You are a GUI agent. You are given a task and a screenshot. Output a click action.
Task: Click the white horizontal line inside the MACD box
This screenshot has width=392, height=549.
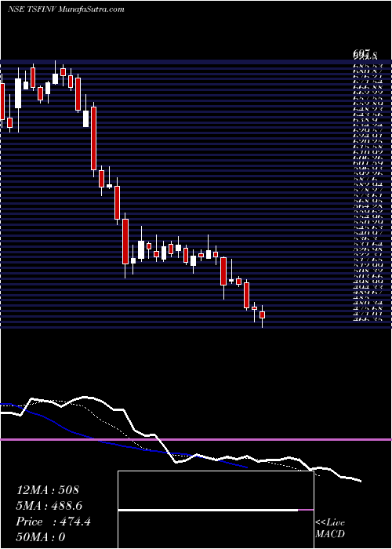pos(208,510)
